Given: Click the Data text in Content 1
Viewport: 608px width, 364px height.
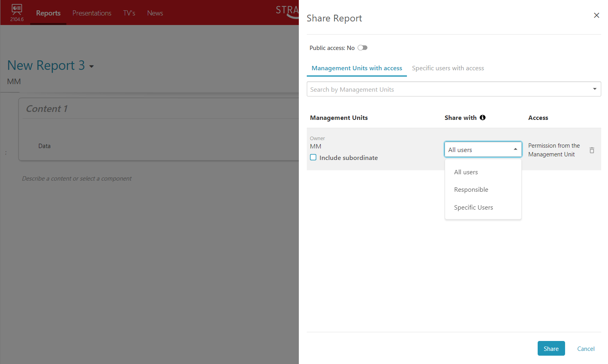Looking at the screenshot, I should [x=44, y=146].
